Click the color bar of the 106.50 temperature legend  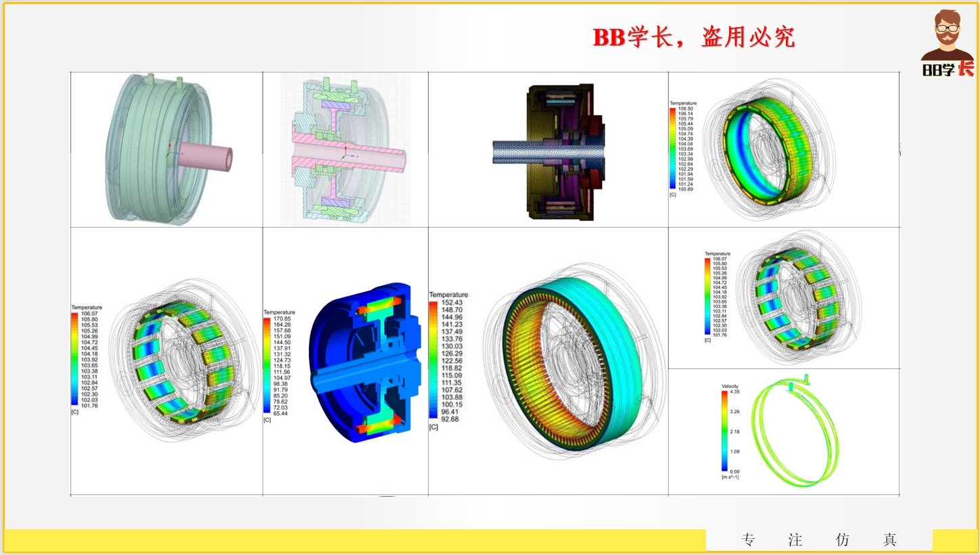tap(673, 149)
